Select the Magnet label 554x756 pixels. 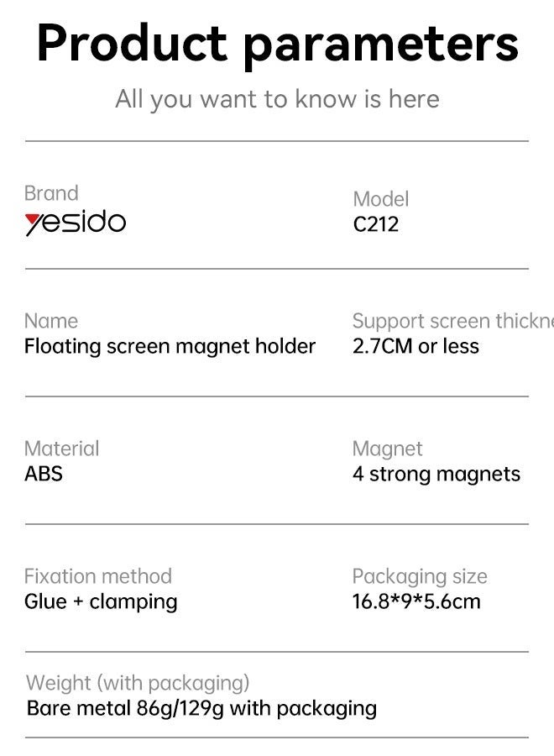point(387,449)
